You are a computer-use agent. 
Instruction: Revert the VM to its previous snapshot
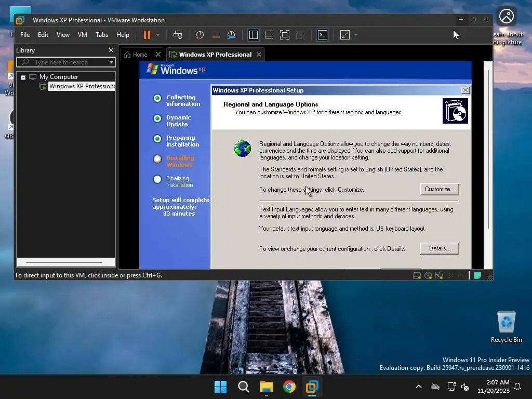coord(216,35)
